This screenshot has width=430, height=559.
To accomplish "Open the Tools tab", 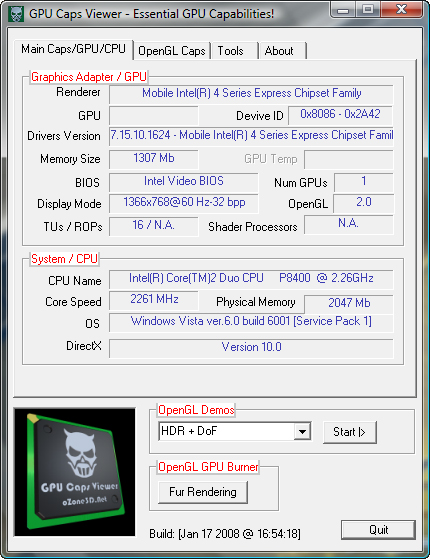I will [x=234, y=51].
